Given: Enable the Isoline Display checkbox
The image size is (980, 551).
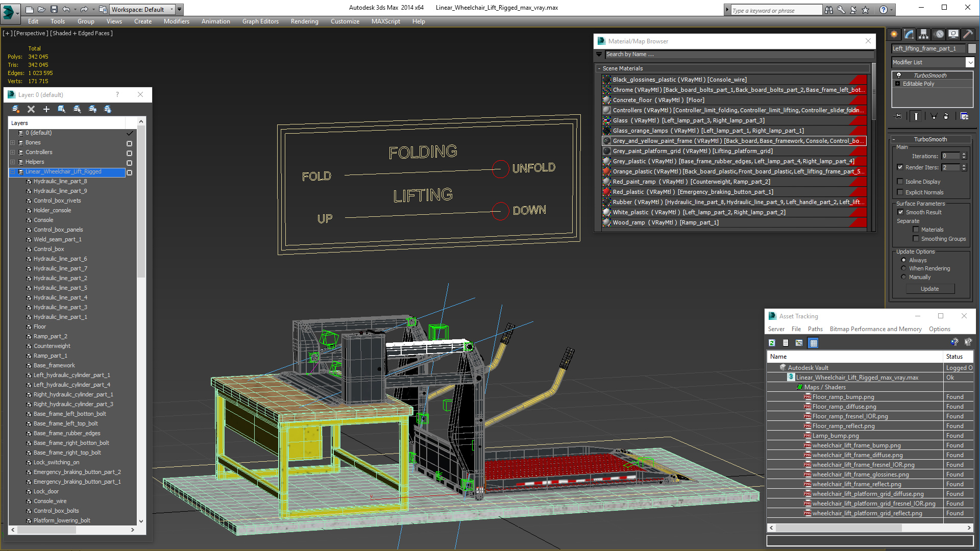Looking at the screenshot, I should point(900,182).
